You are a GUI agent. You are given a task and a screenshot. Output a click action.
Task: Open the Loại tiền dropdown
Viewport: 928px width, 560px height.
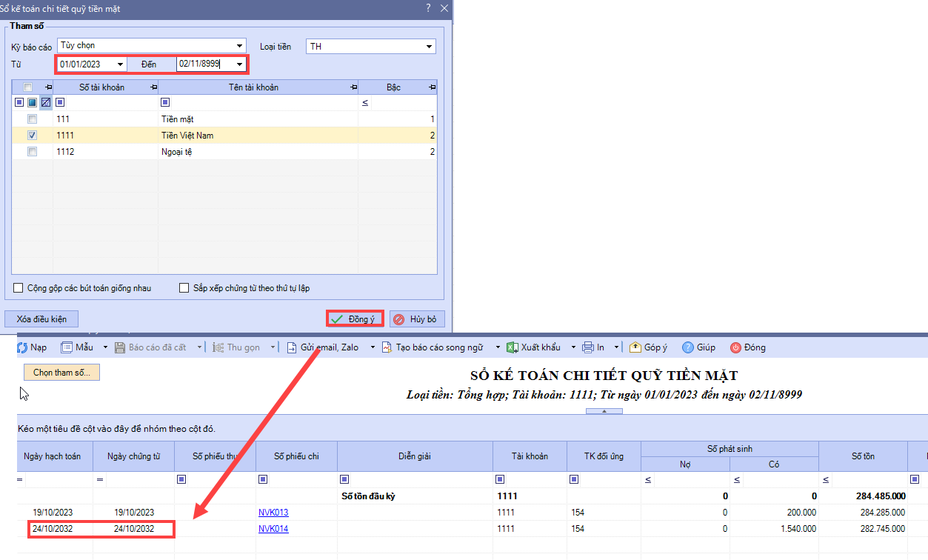429,47
